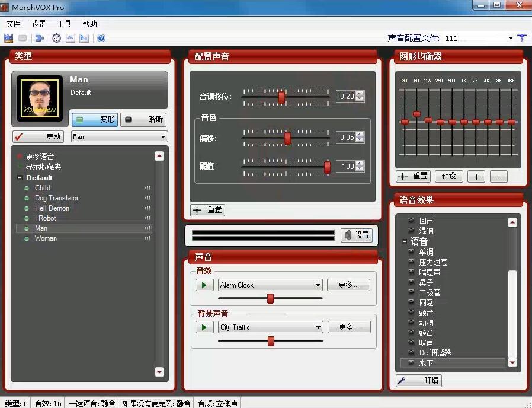The width and height of the screenshot is (532, 408).
Task: Decrease 偏移 value with down arrow
Action: pyautogui.click(x=360, y=140)
